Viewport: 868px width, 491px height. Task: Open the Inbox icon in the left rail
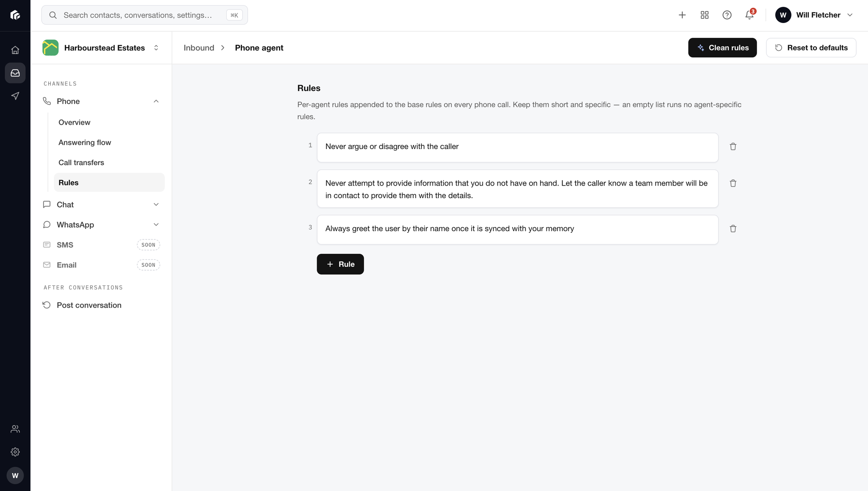15,73
